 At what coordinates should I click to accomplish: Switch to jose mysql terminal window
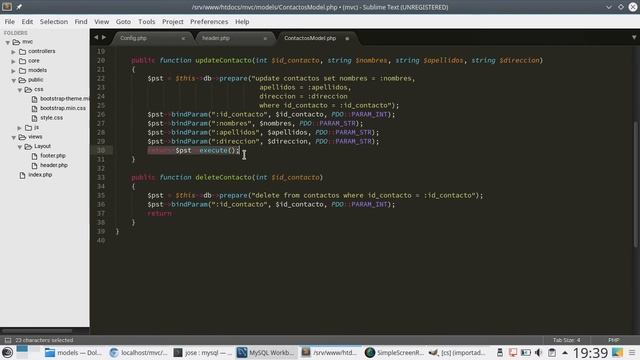(203, 352)
